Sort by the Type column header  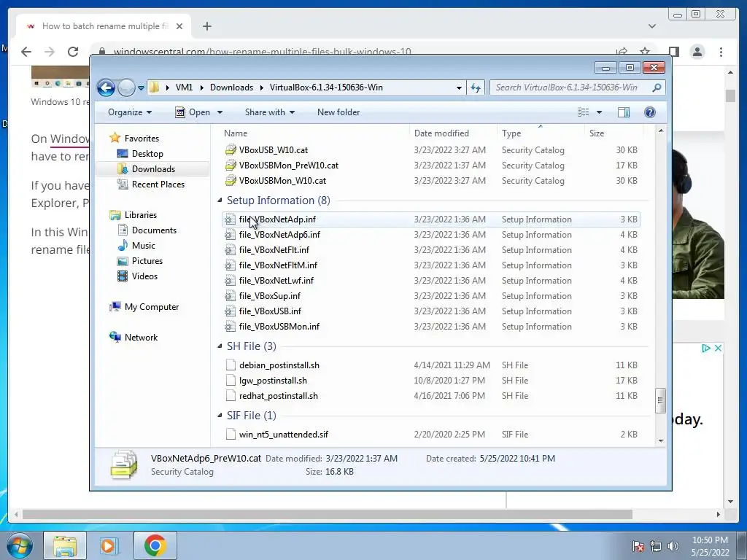tap(511, 133)
